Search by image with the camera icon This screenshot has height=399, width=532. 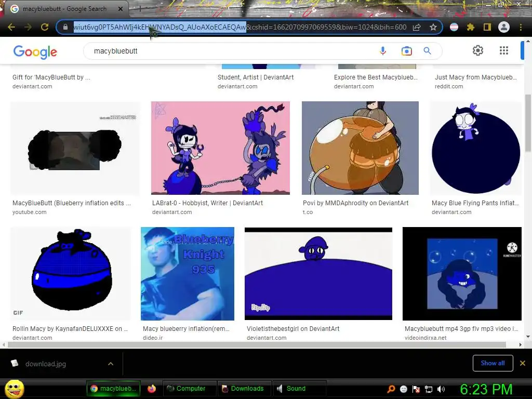(406, 51)
